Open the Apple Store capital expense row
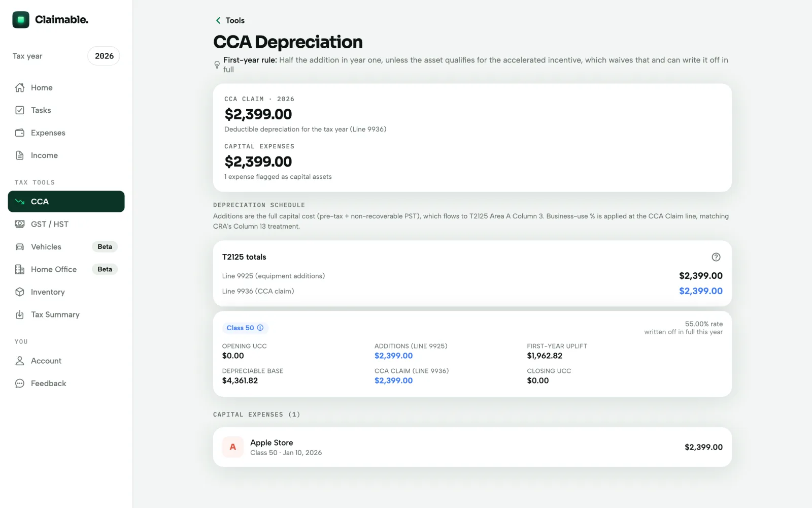 click(x=472, y=447)
